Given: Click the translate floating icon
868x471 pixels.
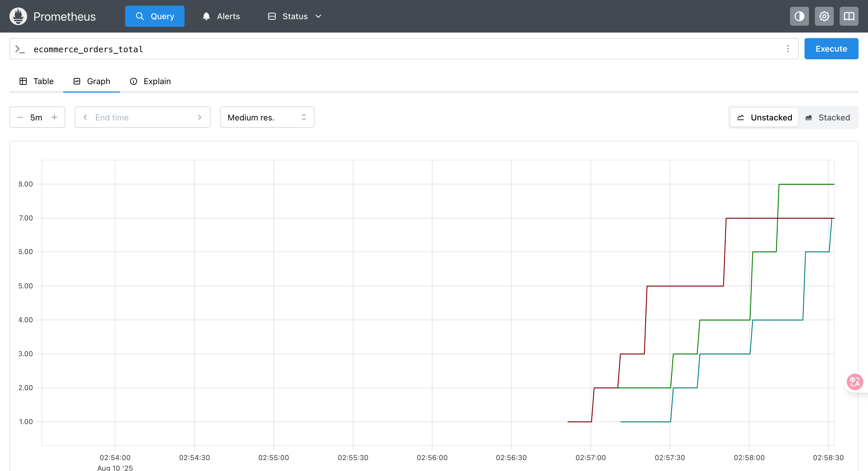Looking at the screenshot, I should point(855,382).
